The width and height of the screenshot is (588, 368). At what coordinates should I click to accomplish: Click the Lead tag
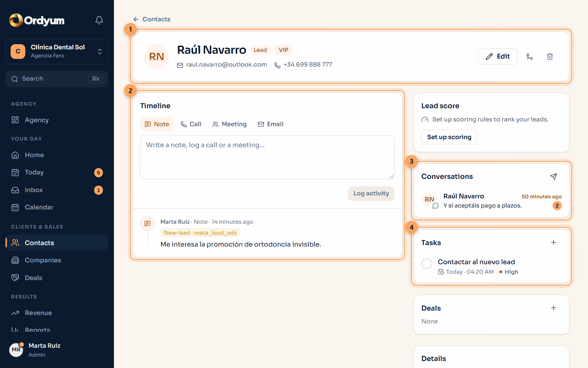point(260,50)
